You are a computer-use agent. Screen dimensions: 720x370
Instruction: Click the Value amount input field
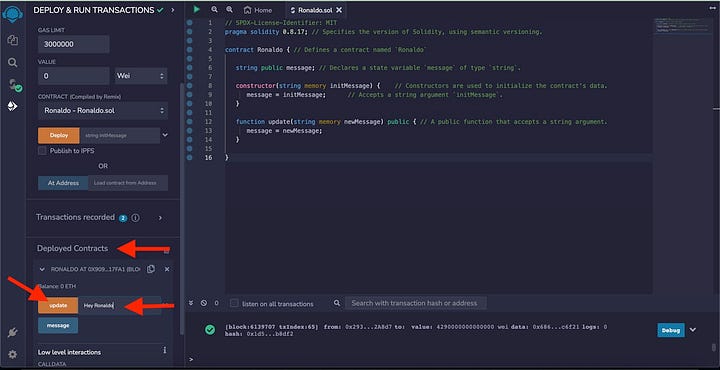click(x=73, y=76)
